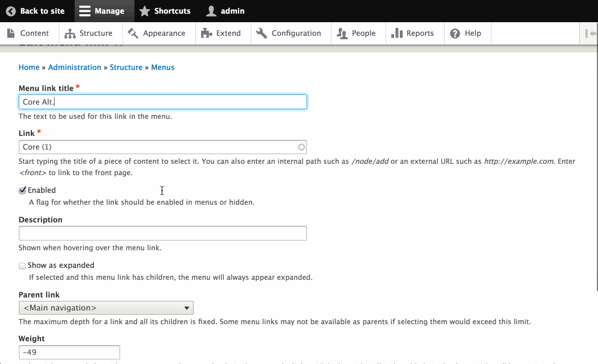Screen dimensions: 598x364
Task: Click the Manage hamburger icon
Action: click(84, 11)
